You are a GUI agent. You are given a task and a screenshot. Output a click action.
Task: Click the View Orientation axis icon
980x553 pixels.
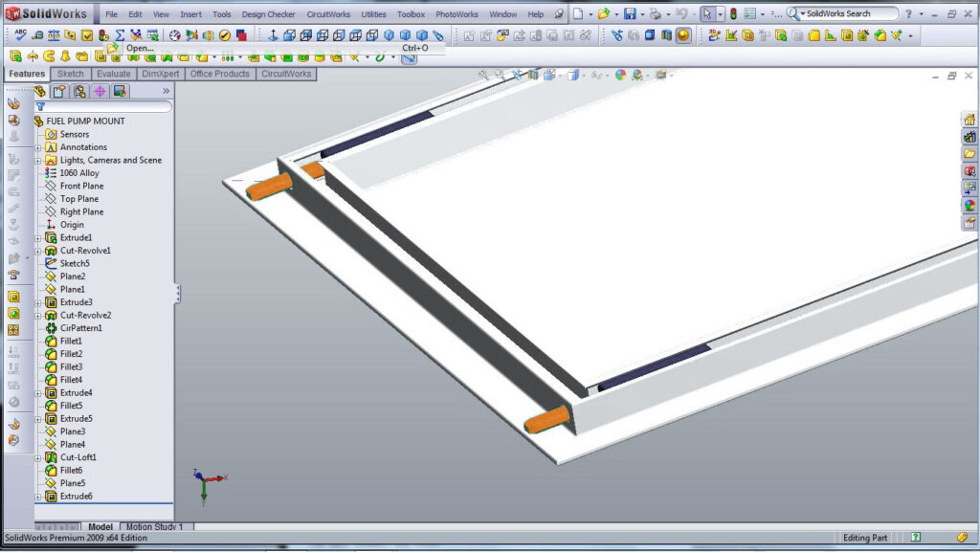point(273,35)
